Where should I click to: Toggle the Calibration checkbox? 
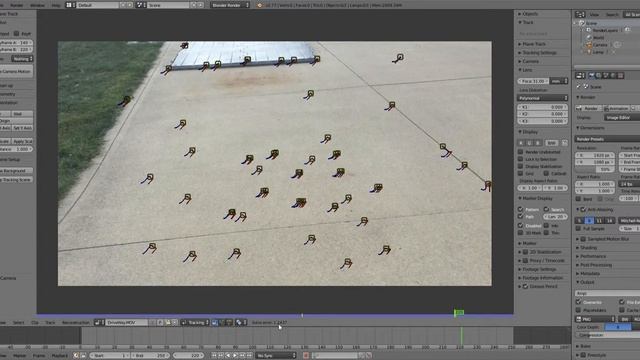[546, 173]
